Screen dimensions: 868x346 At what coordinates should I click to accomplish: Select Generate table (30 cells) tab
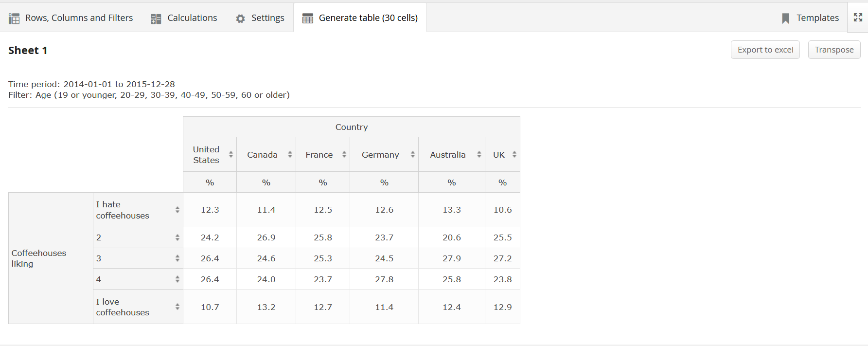360,18
